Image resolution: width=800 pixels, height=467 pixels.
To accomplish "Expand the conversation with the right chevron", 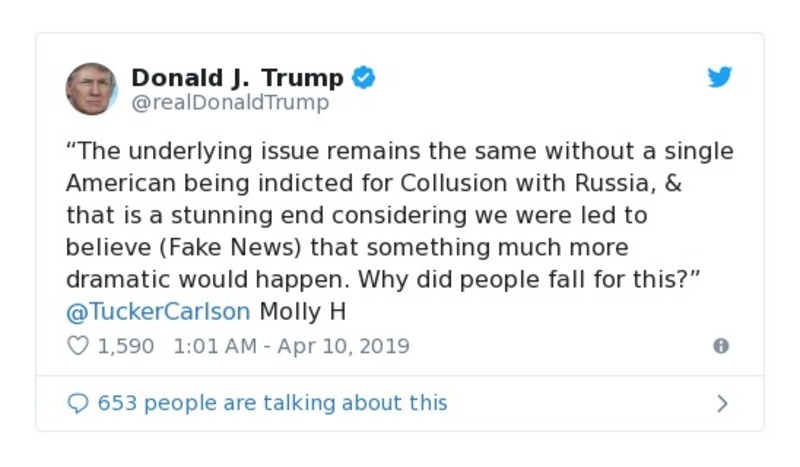I will [x=722, y=403].
